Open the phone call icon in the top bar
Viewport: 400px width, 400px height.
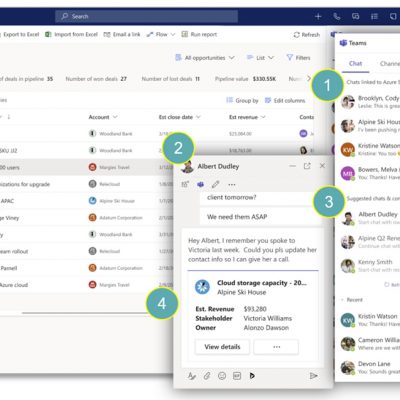pyautogui.click(x=337, y=16)
